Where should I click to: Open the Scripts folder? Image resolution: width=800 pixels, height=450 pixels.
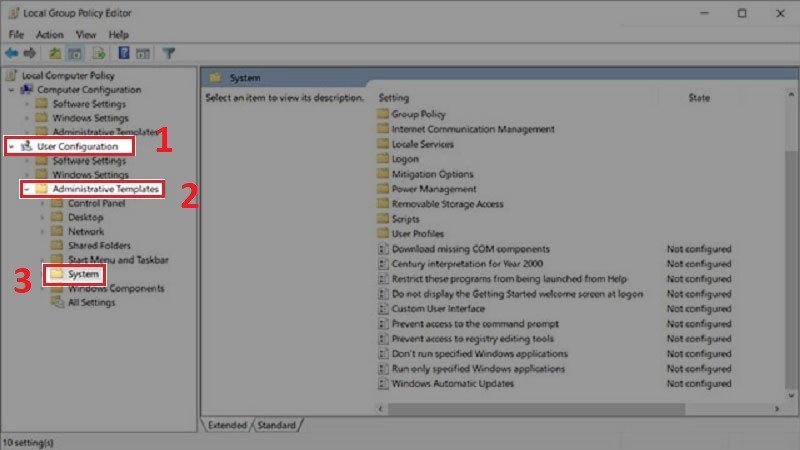pyautogui.click(x=406, y=219)
